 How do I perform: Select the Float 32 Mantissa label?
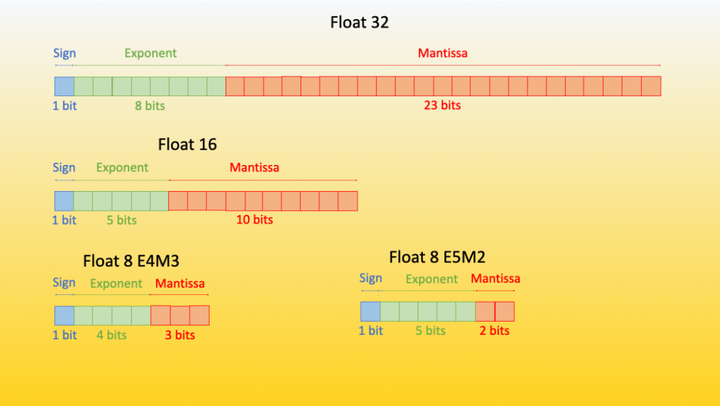443,53
